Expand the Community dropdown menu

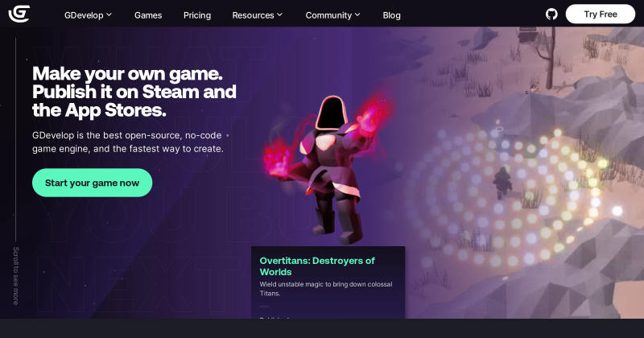pos(332,15)
